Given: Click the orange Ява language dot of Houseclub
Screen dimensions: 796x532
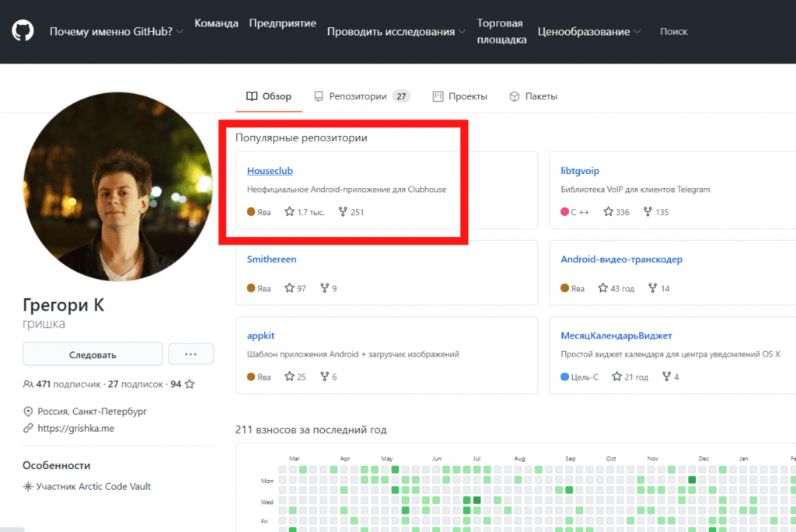Looking at the screenshot, I should [x=251, y=211].
